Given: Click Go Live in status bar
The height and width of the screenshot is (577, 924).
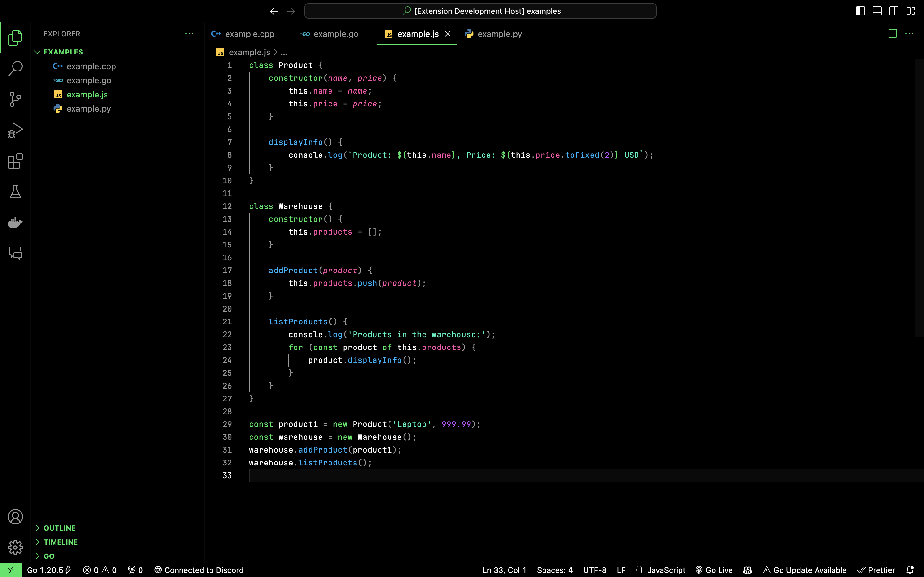Looking at the screenshot, I should 714,570.
